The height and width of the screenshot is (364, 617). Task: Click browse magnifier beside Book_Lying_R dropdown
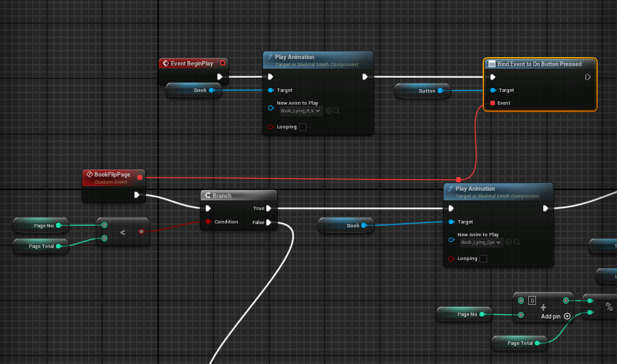tap(336, 111)
